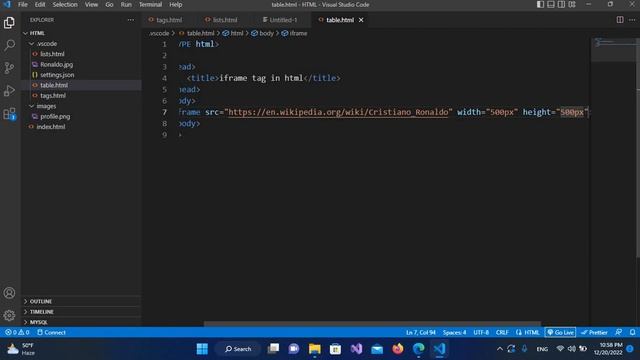Open the Go menu

(x=109, y=4)
